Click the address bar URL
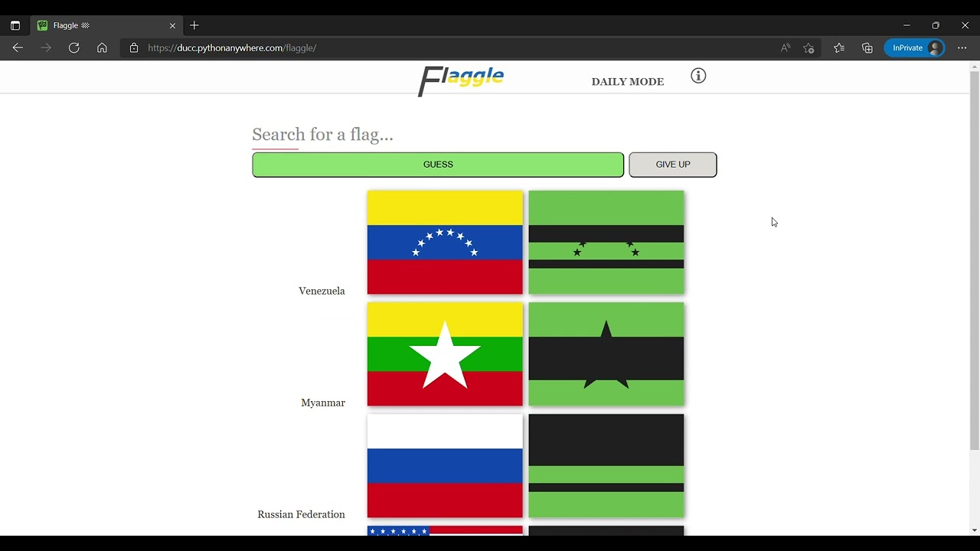This screenshot has height=551, width=980. 232,47
